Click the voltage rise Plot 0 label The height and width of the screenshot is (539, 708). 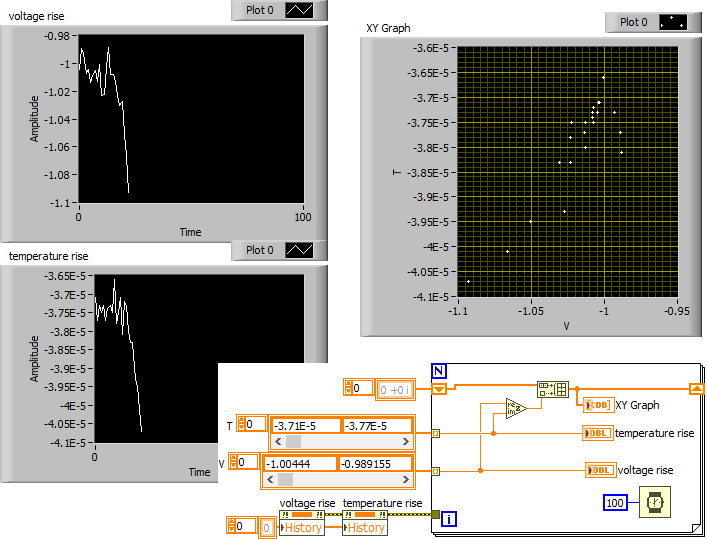[259, 10]
